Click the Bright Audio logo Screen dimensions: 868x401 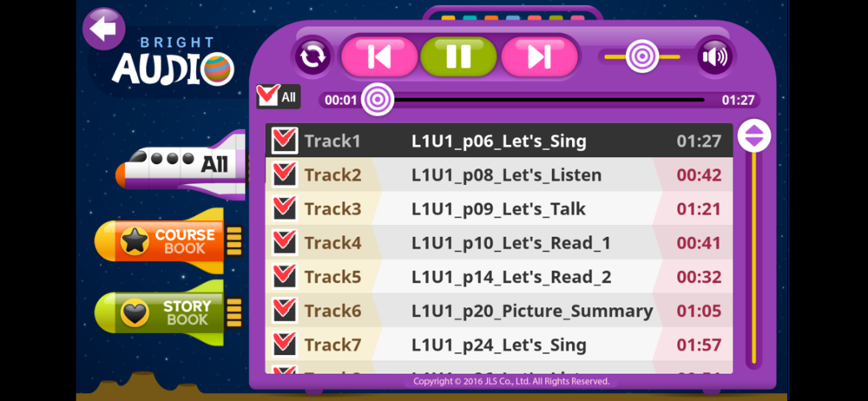point(174,62)
